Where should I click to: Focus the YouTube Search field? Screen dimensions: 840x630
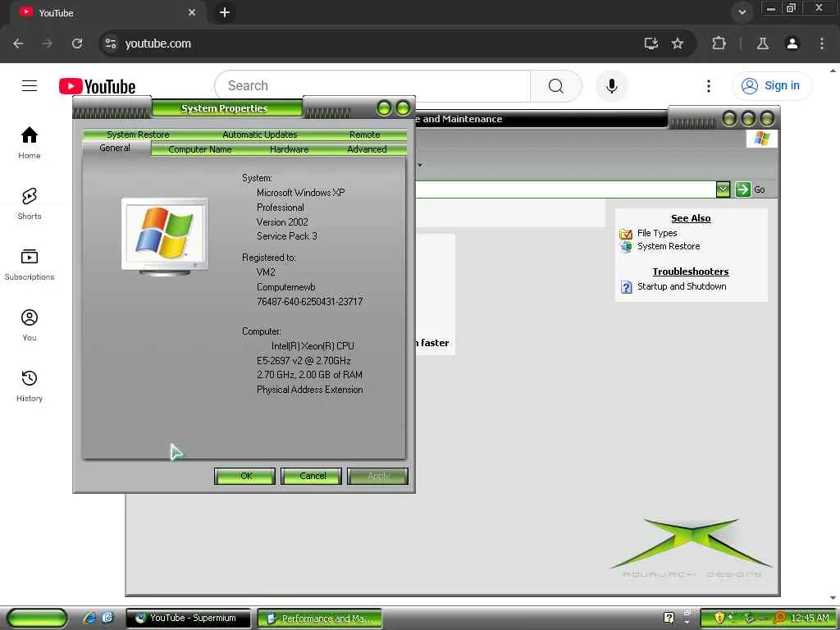[372, 85]
